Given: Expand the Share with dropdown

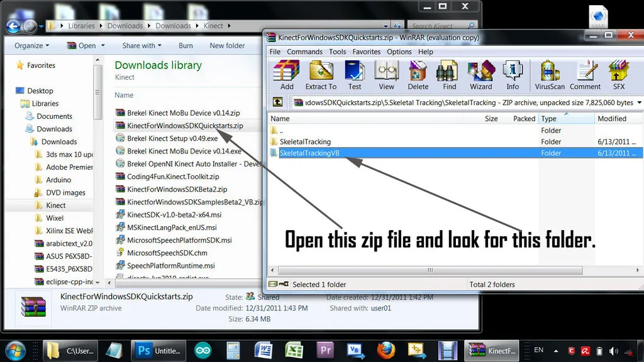Looking at the screenshot, I should click(142, 46).
